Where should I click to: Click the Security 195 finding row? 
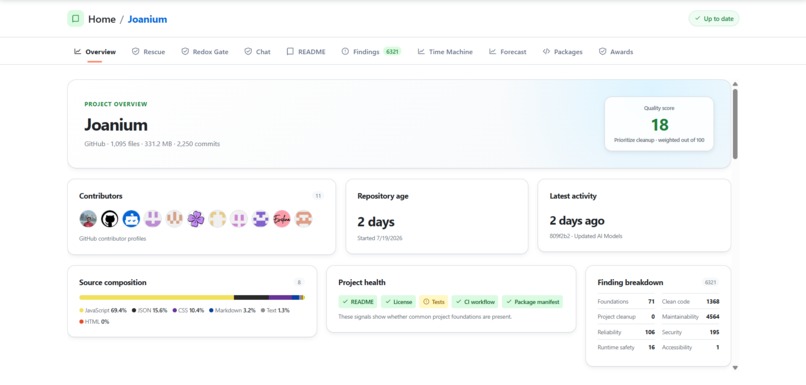(690, 332)
